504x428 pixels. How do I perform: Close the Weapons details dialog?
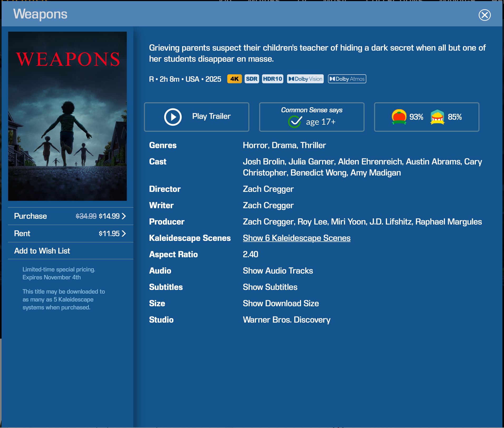(484, 15)
